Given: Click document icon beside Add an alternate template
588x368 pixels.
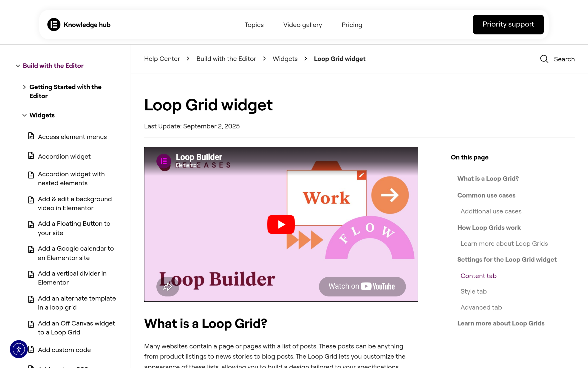Looking at the screenshot, I should [31, 299].
